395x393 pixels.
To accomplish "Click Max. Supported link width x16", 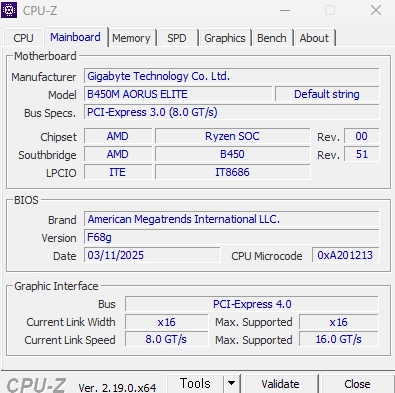I will point(339,322).
